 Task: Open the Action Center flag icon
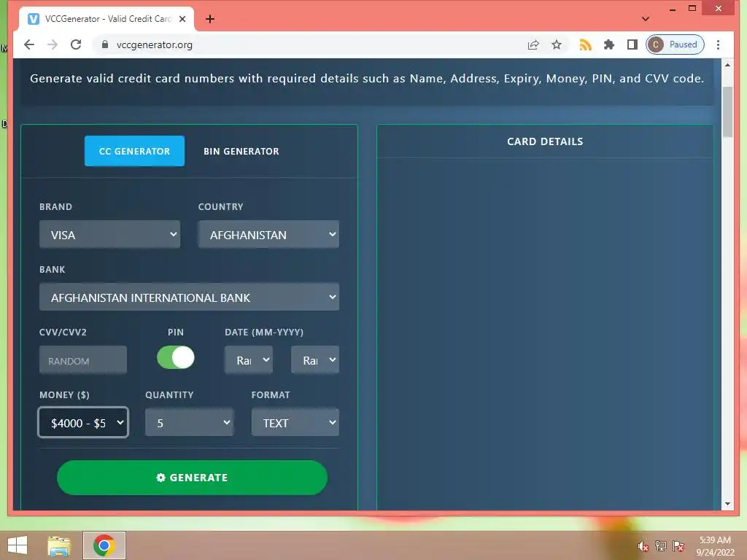678,546
